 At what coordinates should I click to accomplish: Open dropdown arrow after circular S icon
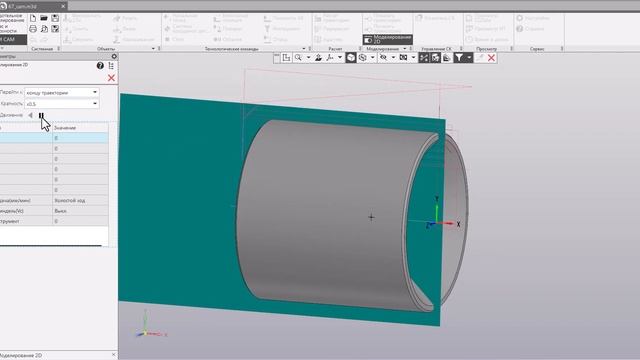pos(372,58)
